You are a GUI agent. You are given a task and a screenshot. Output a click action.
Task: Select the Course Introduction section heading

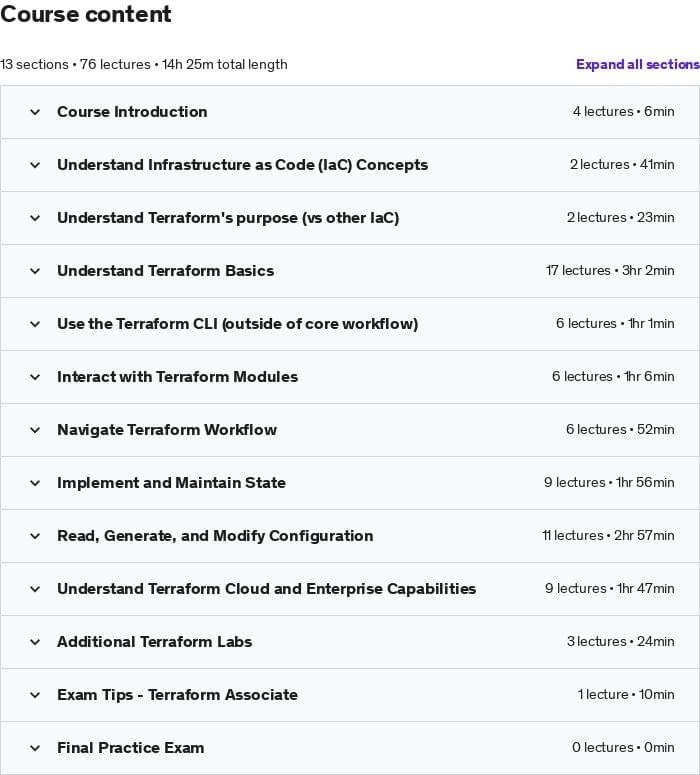pyautogui.click(x=132, y=112)
